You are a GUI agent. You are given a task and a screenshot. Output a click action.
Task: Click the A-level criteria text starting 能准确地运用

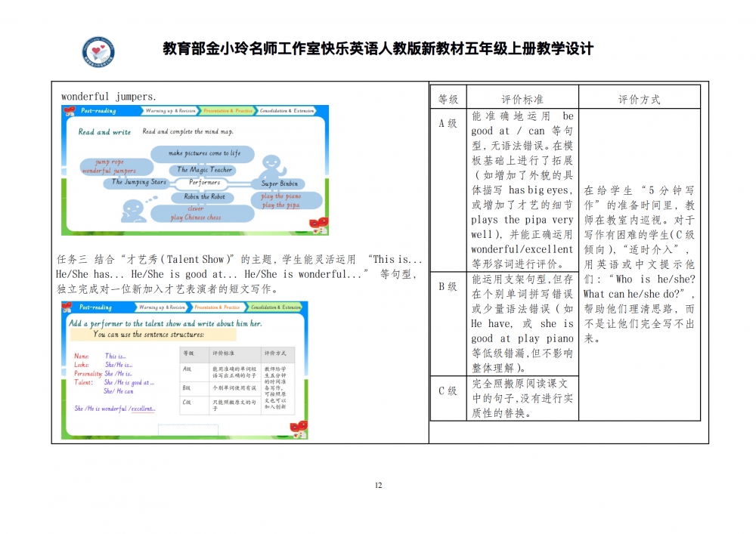522,190
